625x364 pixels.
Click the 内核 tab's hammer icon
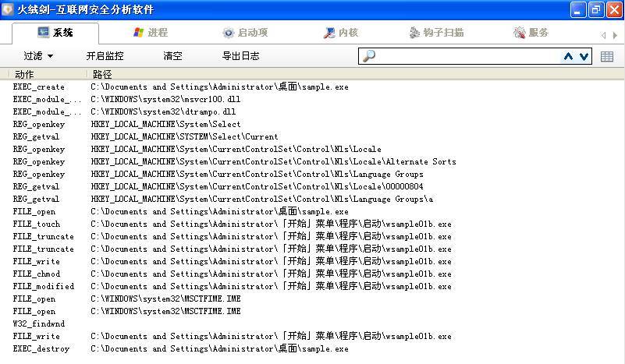pos(330,33)
